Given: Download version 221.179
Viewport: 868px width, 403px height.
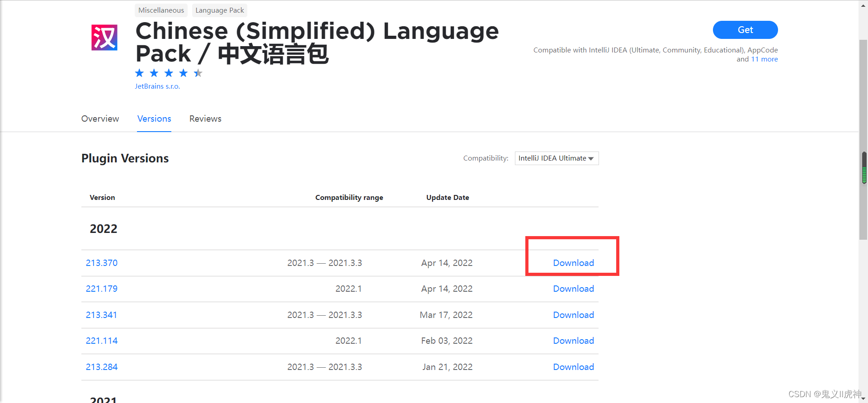Looking at the screenshot, I should tap(573, 289).
